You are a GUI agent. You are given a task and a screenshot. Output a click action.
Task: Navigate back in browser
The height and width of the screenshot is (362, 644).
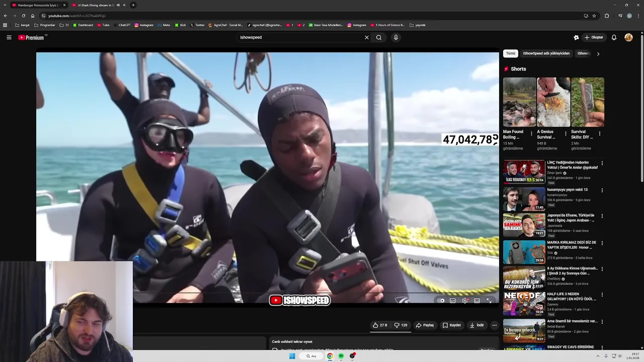[x=6, y=16]
